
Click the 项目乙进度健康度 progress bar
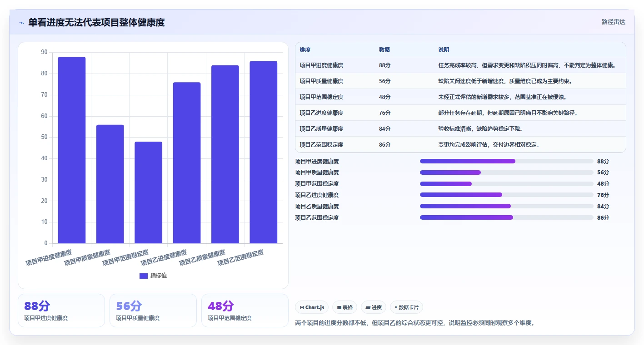(x=507, y=195)
